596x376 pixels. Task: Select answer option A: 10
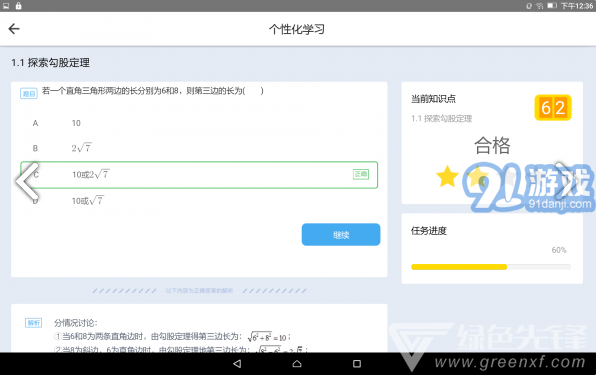199,123
